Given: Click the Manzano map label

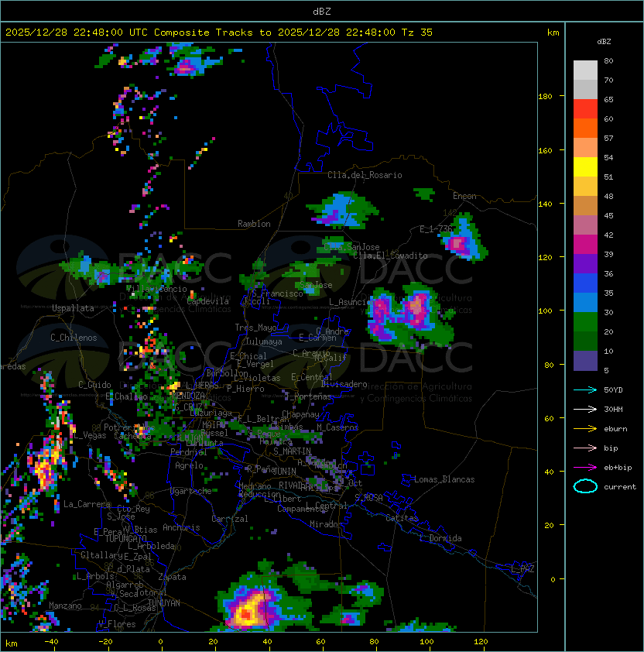Looking at the screenshot, I should pyautogui.click(x=65, y=606).
